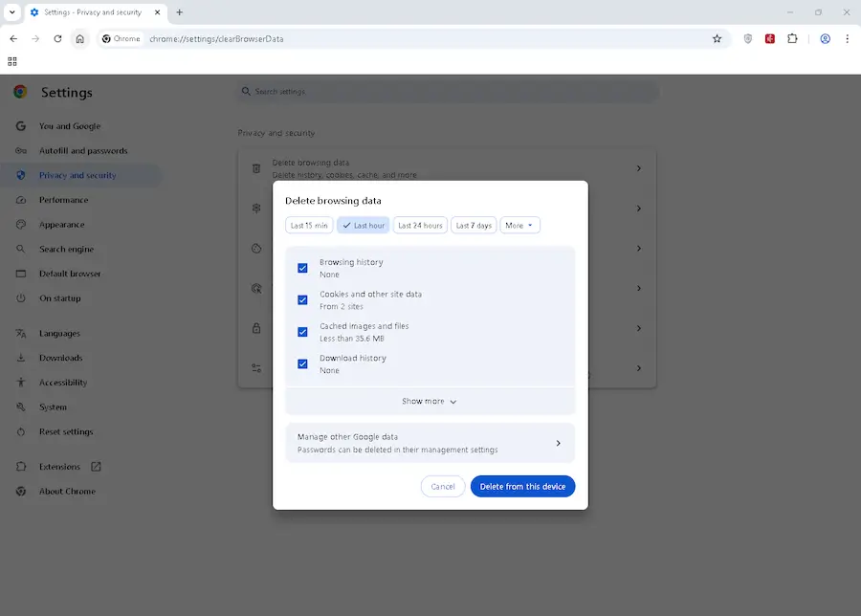Uncheck Cookies and other site data
Screen dimensions: 861x616
pyautogui.click(x=302, y=299)
